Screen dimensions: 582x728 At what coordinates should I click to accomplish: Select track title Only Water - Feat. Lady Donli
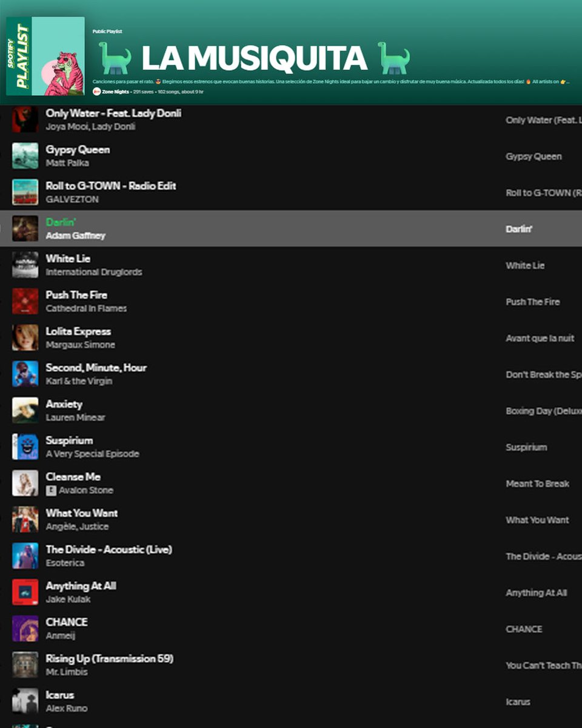(x=113, y=113)
